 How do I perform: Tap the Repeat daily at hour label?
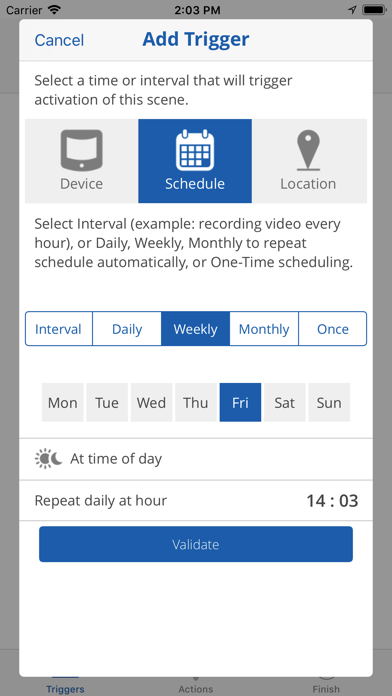click(101, 501)
